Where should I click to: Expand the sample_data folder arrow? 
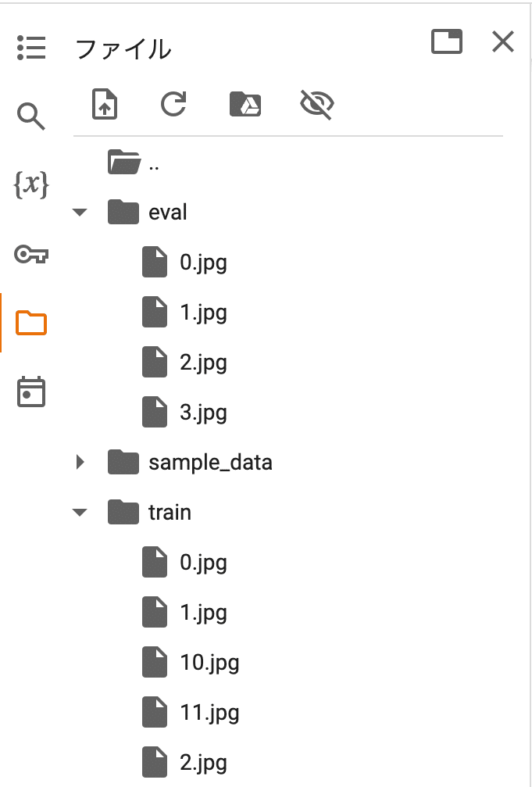coord(80,462)
